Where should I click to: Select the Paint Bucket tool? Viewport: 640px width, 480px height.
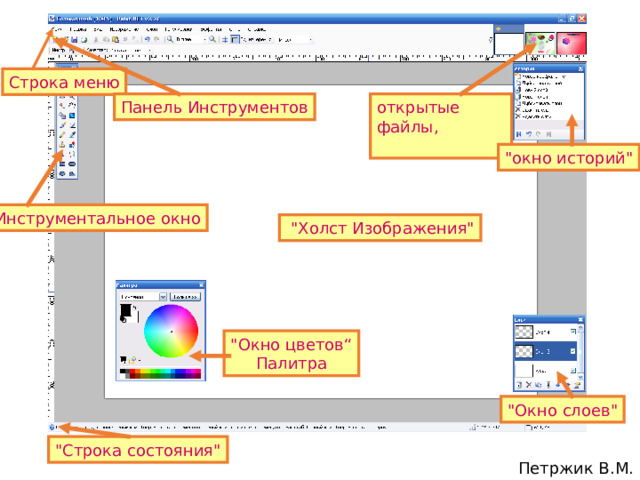(62, 116)
